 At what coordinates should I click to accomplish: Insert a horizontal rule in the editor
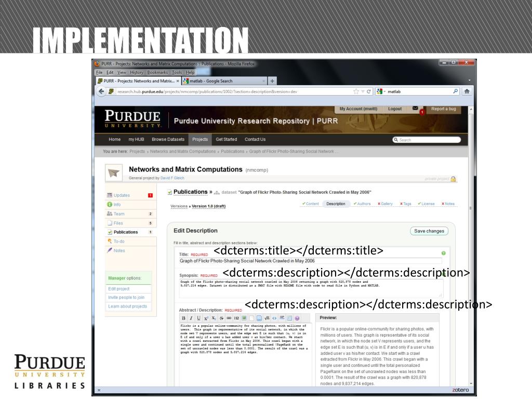[x=282, y=318]
